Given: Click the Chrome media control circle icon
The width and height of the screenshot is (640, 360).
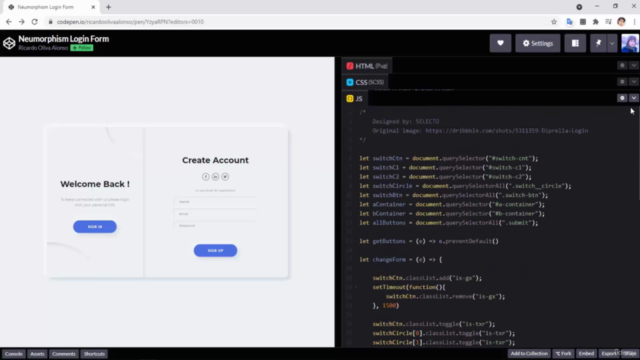Looking at the screenshot, I should pos(579,7).
